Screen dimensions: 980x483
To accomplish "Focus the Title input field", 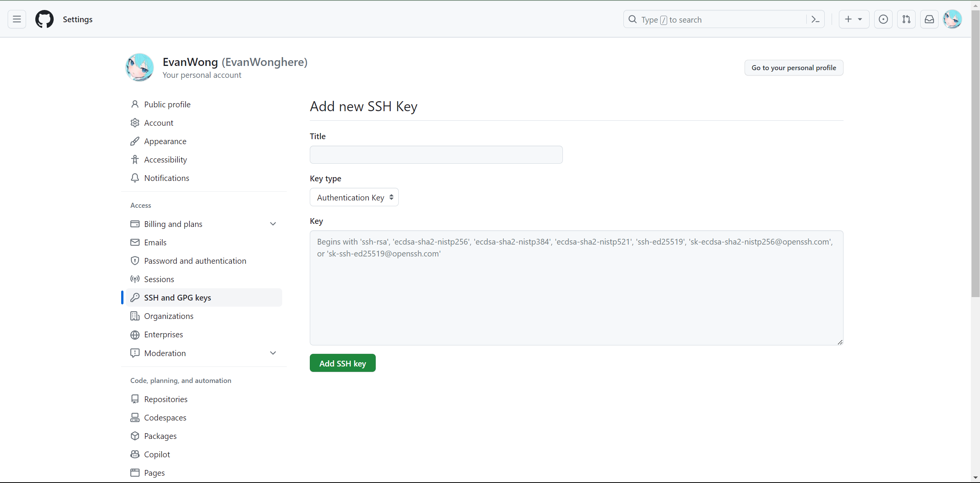I will 436,155.
